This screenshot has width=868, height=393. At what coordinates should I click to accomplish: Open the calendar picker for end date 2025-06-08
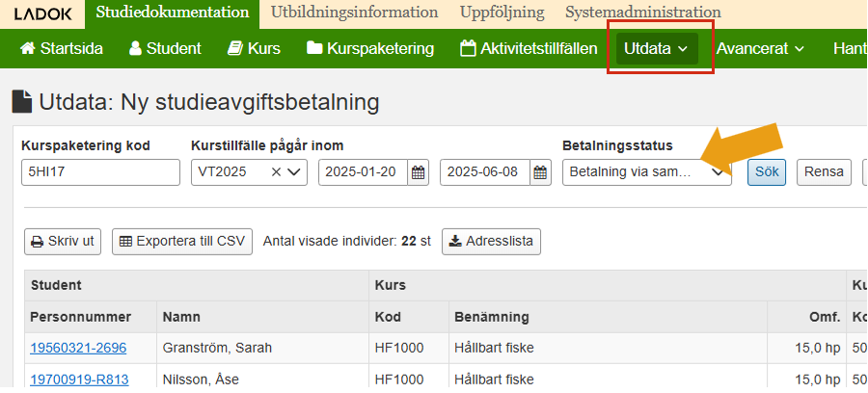[x=540, y=172]
